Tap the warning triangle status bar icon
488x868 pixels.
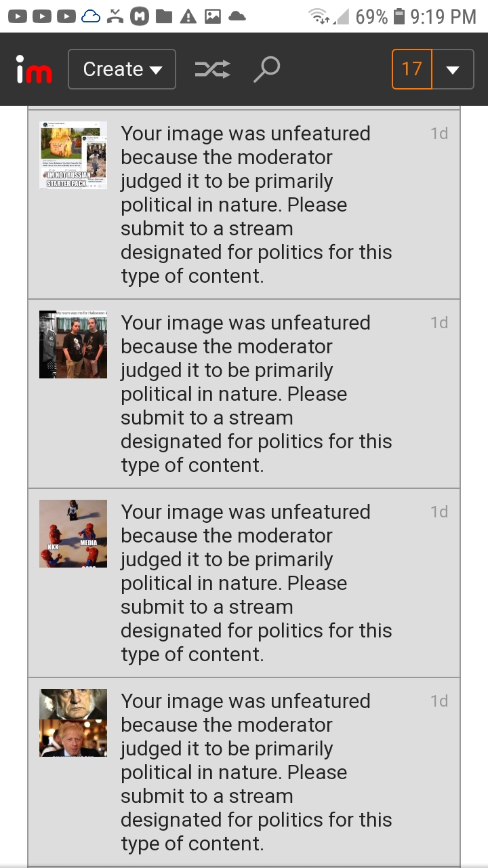click(188, 16)
